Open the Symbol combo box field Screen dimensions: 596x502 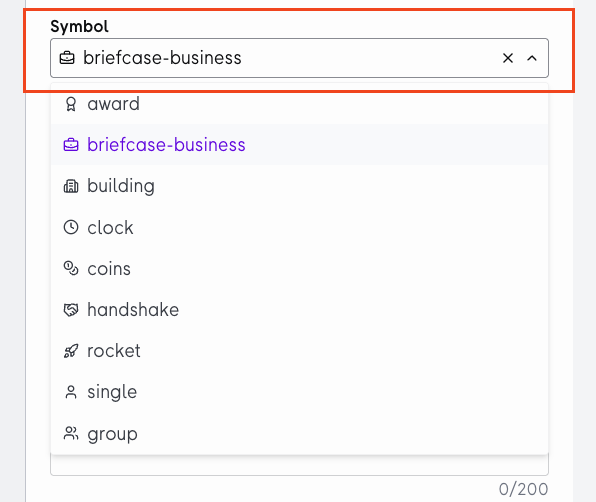[x=299, y=58]
